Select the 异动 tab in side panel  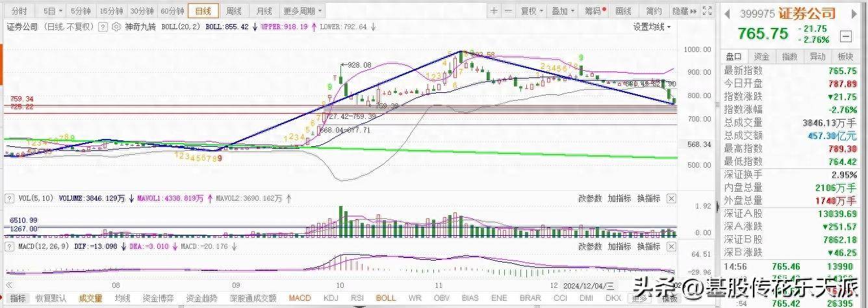click(x=817, y=57)
